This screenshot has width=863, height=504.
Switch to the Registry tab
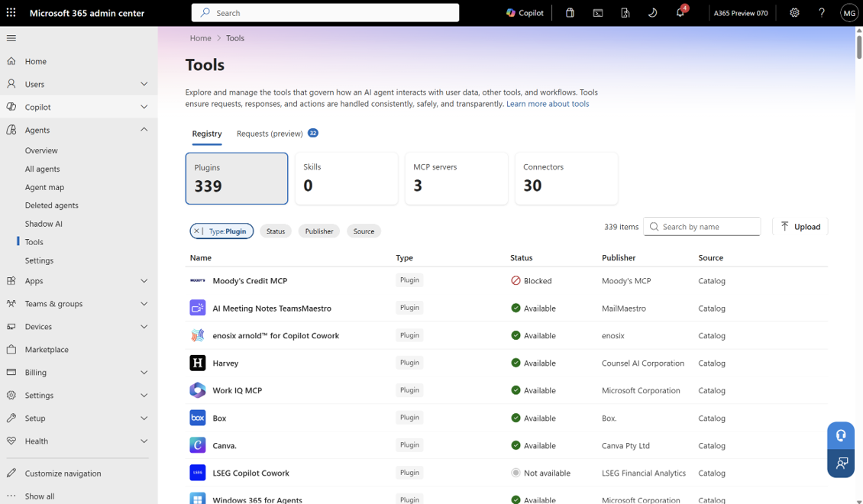[x=207, y=134]
